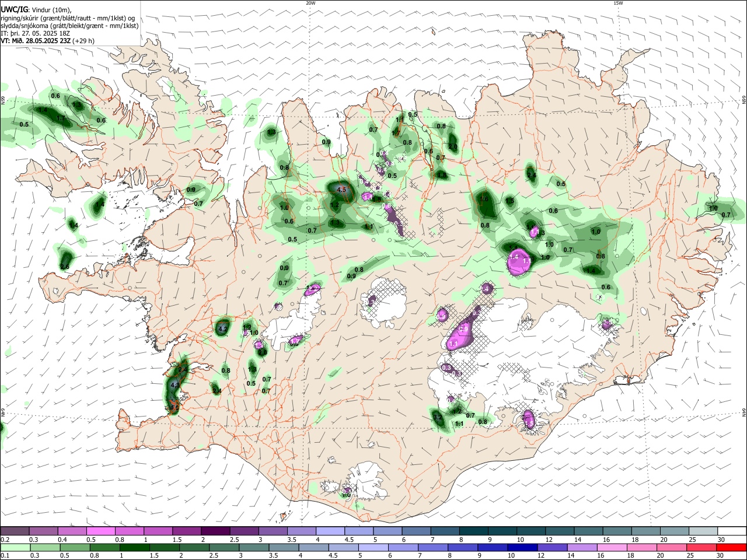Pick the pale green swatch starting at 0.1

pos(15,547)
